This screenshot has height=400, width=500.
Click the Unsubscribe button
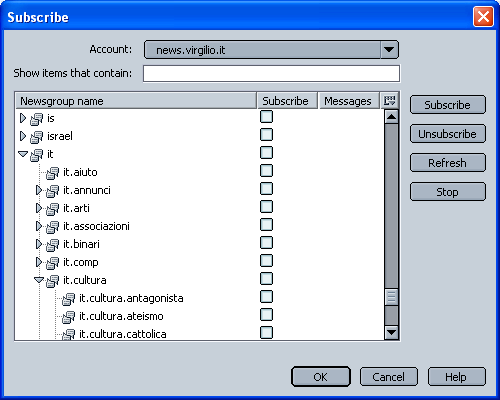(448, 134)
